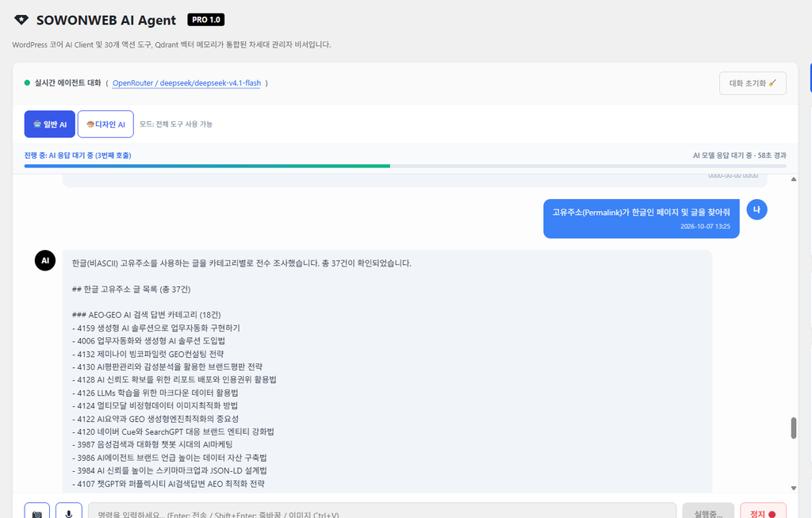Click list entry '4107 챗GPT와 퍼플렉시티 AI검색답변'
812x518 pixels.
[x=168, y=484]
